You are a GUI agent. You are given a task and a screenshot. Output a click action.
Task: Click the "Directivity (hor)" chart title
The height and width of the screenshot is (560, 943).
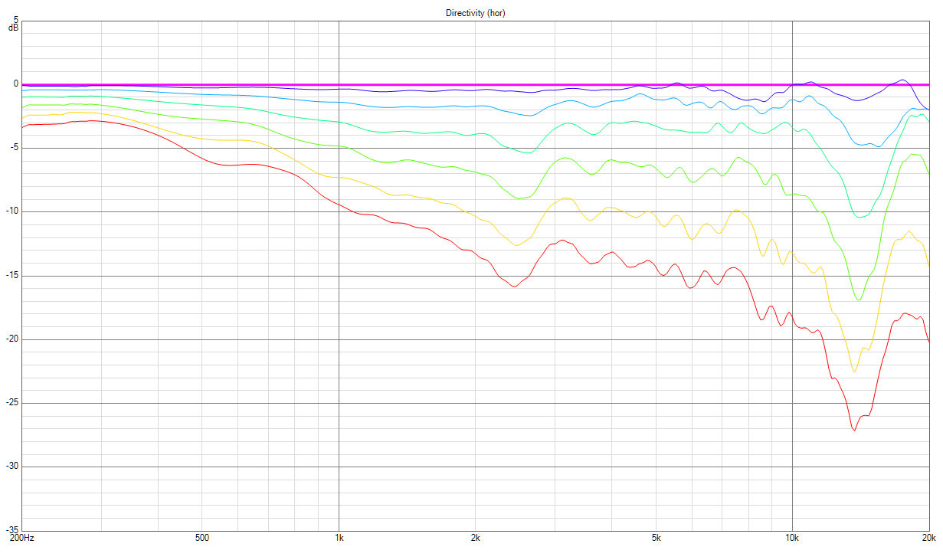pyautogui.click(x=475, y=13)
